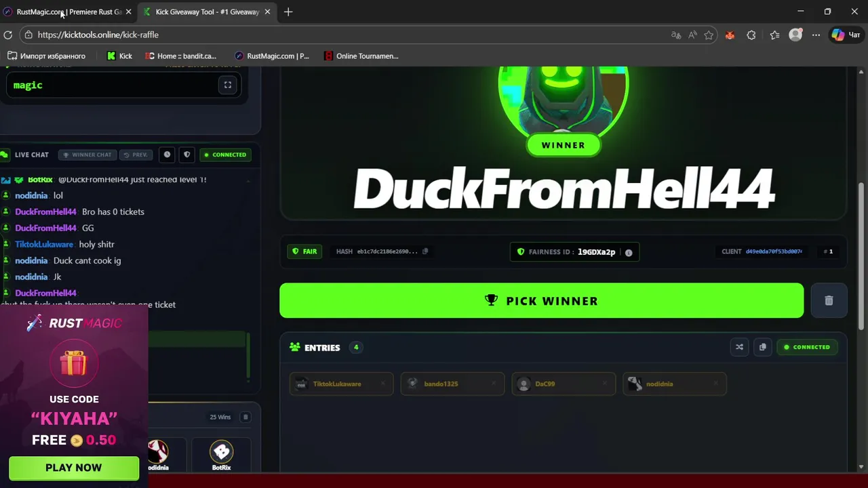Click nodidnia's "lol" chat message
The height and width of the screenshot is (488, 868).
pos(58,195)
